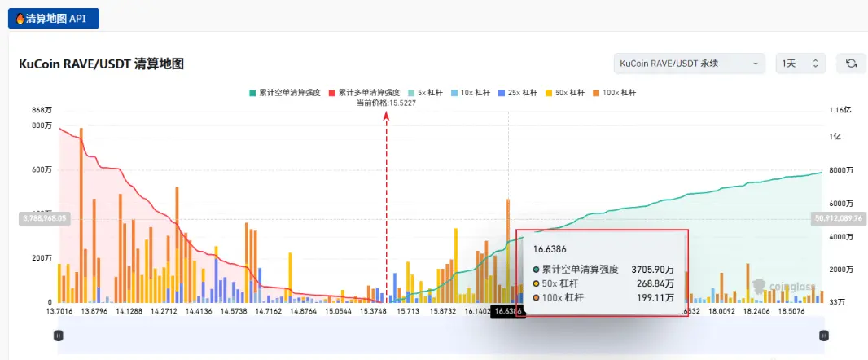Click the 8000万 right axis label
The image size is (868, 360).
[841, 170]
